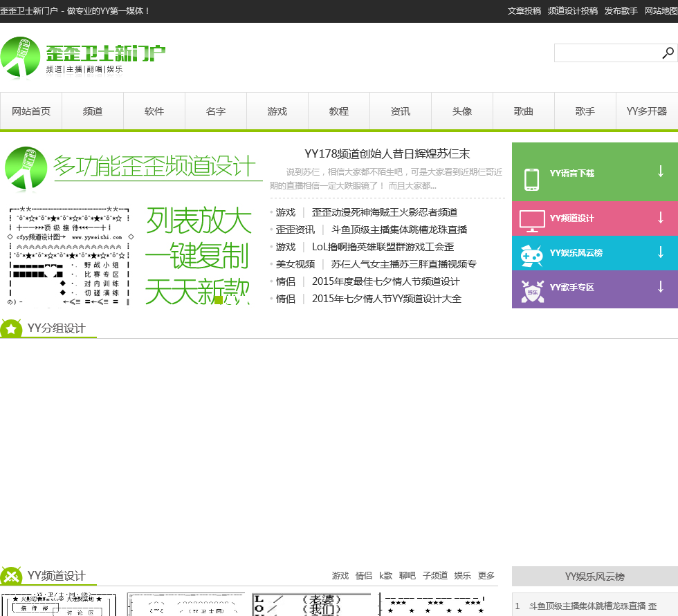Click the YY分组设计 section heading

click(56, 328)
